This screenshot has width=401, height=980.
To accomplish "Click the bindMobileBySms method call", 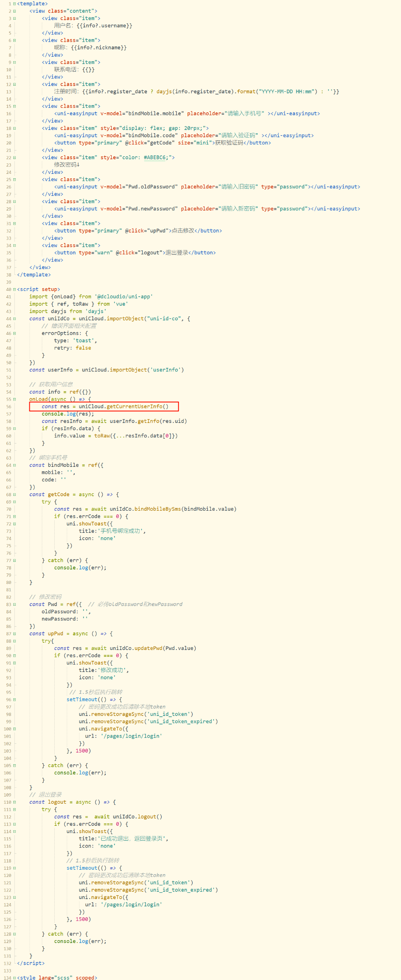I will tap(158, 509).
